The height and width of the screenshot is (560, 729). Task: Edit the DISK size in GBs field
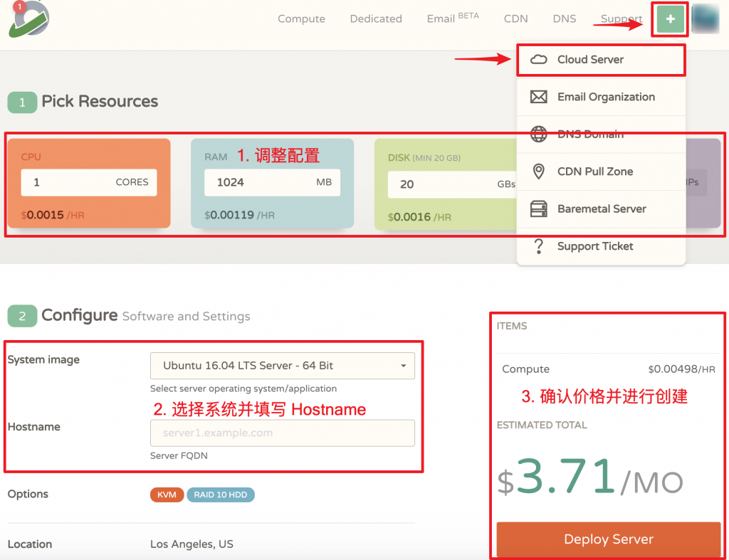tap(452, 184)
